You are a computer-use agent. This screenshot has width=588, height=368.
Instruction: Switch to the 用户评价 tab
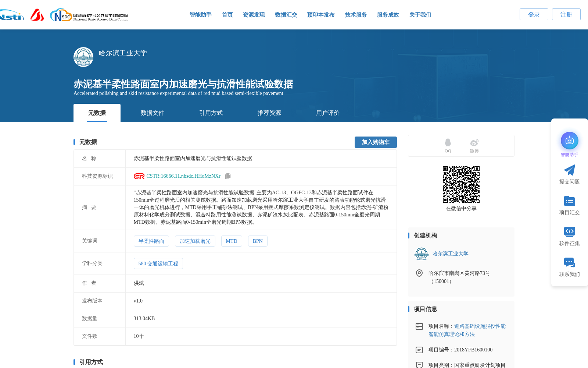[328, 113]
